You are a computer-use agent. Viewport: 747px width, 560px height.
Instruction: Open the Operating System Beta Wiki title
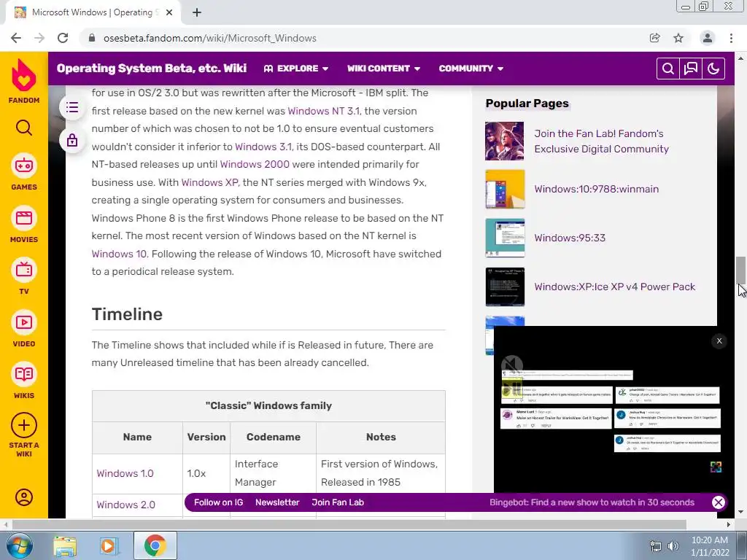(x=152, y=68)
